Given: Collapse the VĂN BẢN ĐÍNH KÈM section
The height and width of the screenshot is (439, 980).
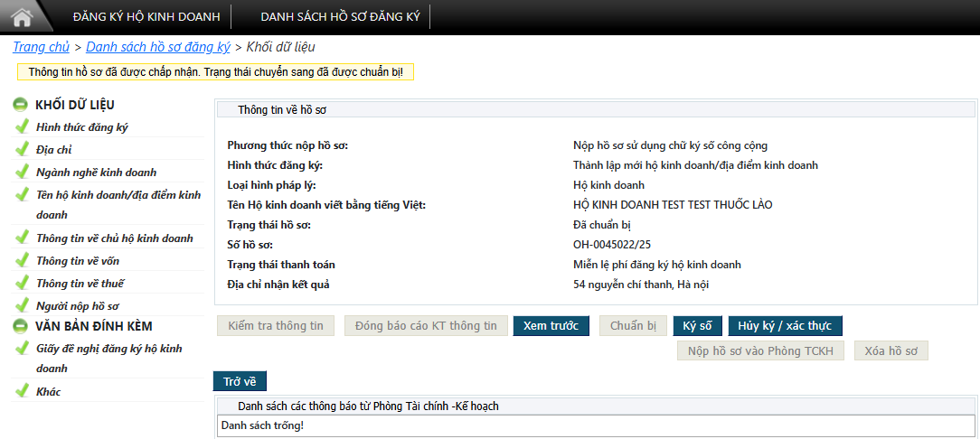Looking at the screenshot, I should [x=20, y=326].
